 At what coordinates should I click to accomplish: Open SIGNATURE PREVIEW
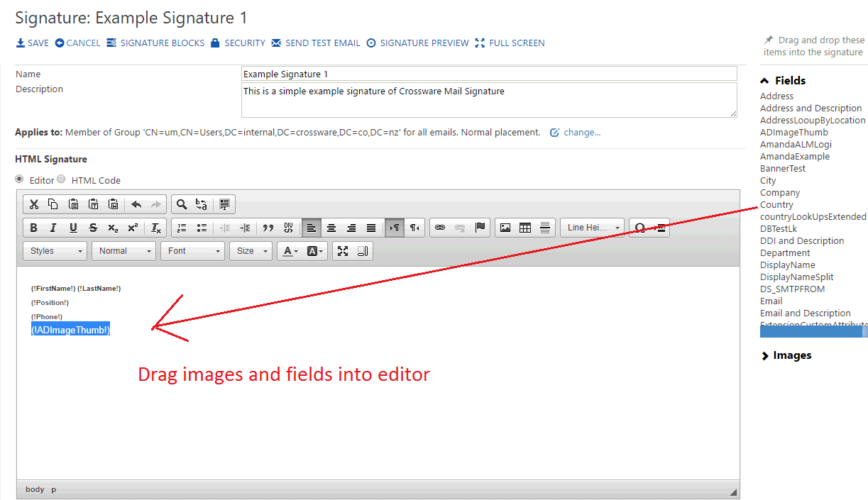pos(417,43)
